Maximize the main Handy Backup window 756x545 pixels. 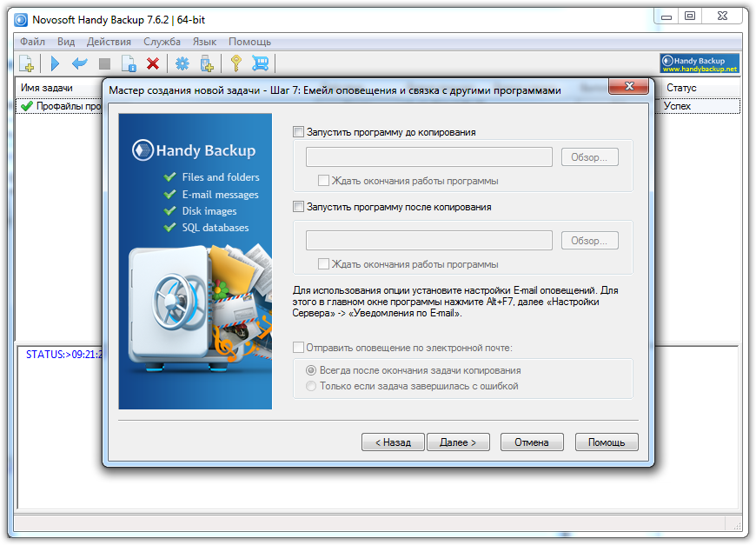coord(690,16)
